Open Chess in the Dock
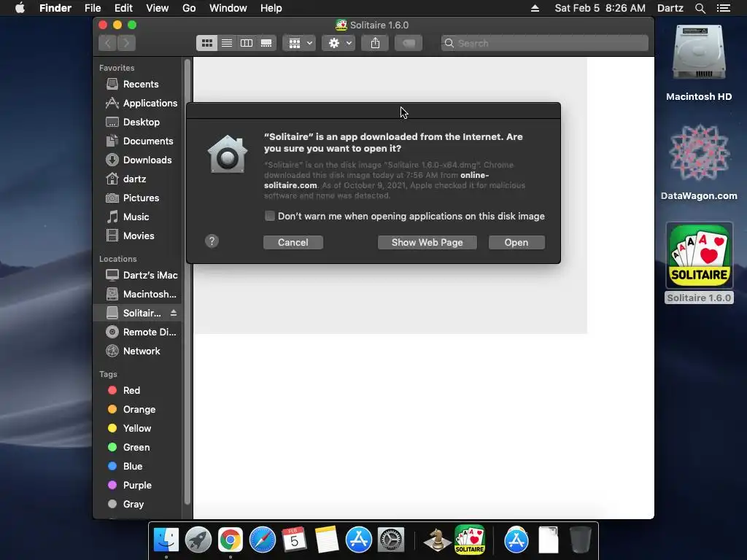 (x=436, y=540)
